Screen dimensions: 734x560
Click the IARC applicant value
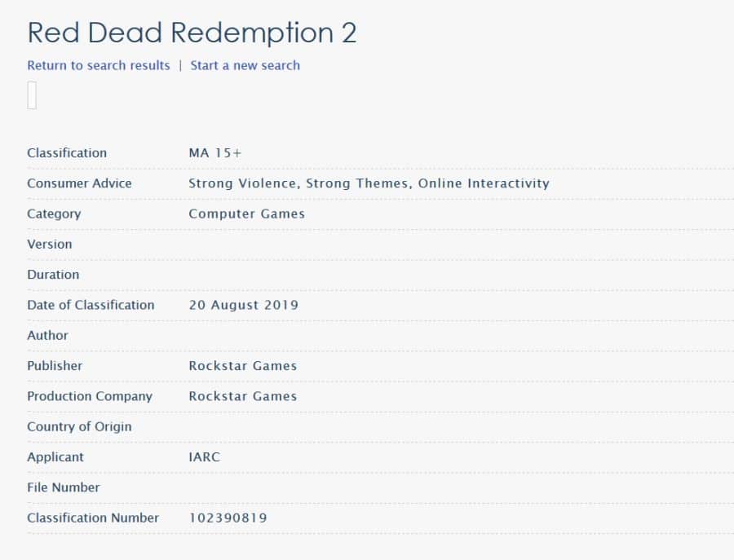[204, 457]
